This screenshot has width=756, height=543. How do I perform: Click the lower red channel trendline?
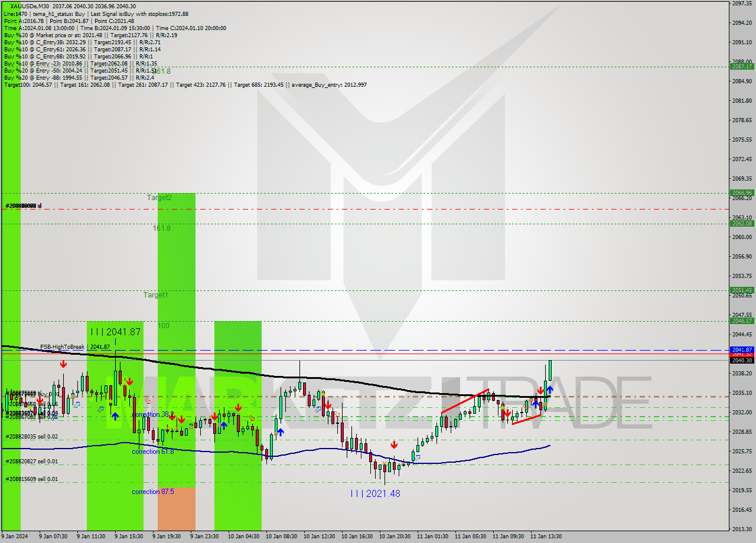pyautogui.click(x=526, y=420)
